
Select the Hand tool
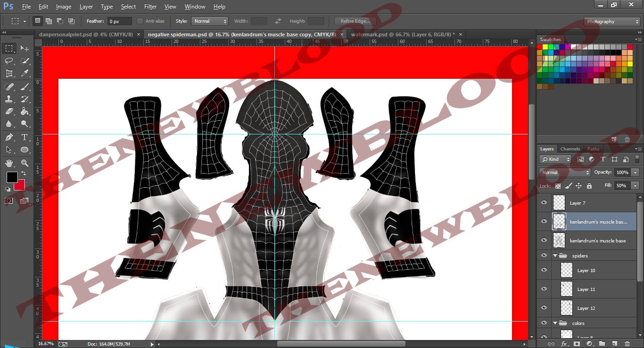coord(9,163)
